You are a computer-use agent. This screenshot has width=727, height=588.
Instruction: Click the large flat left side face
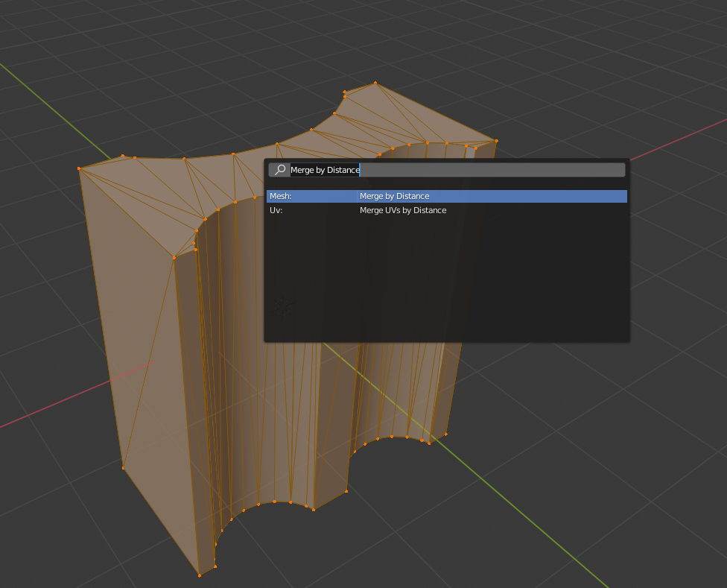[127, 313]
